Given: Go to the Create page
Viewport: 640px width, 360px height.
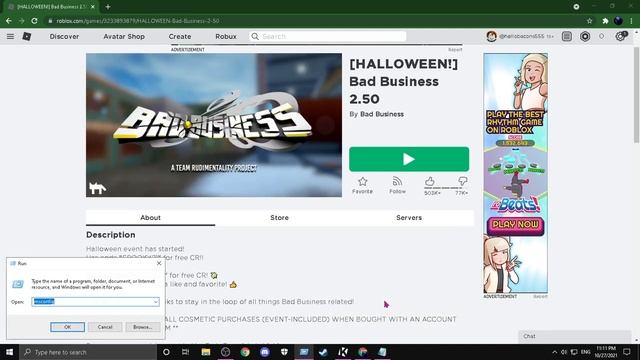Looking at the screenshot, I should (180, 36).
